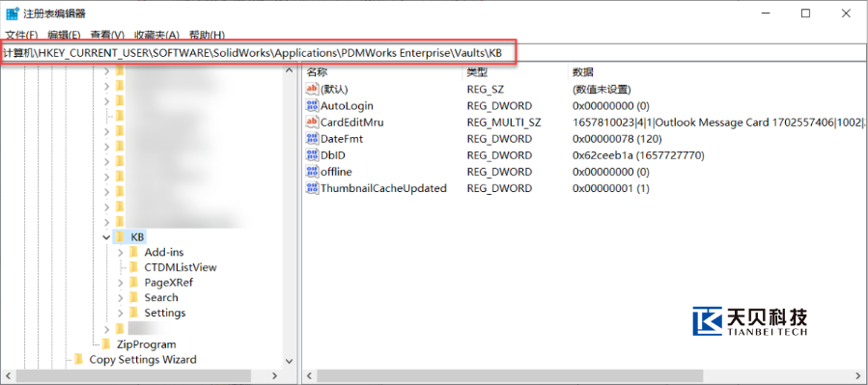The height and width of the screenshot is (385, 868).
Task: Select the Add-ins tree item
Action: (164, 252)
